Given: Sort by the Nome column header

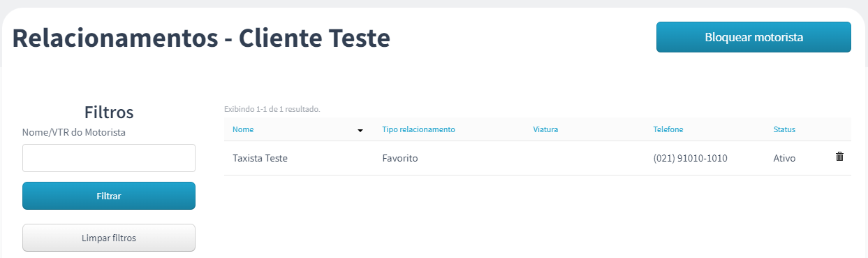Looking at the screenshot, I should (x=243, y=129).
